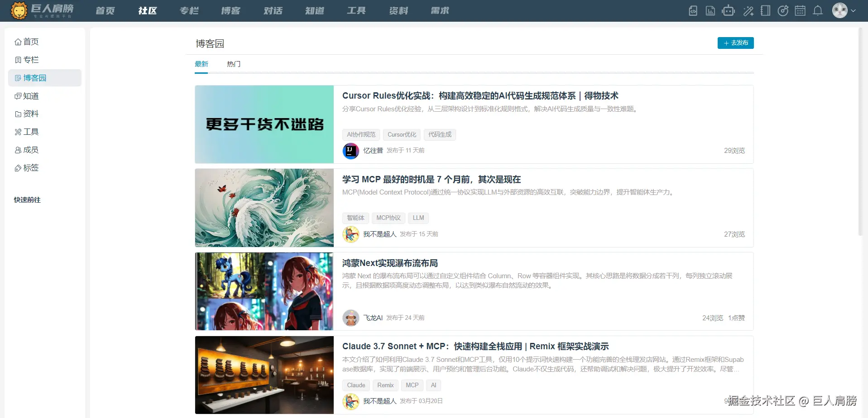The width and height of the screenshot is (868, 418).
Task: Filter by the Claude tag
Action: point(356,385)
